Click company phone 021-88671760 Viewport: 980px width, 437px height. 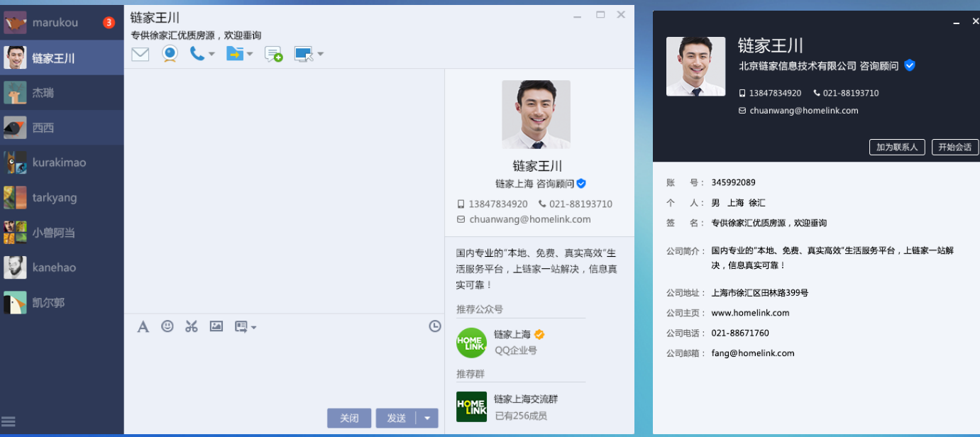pyautogui.click(x=740, y=333)
